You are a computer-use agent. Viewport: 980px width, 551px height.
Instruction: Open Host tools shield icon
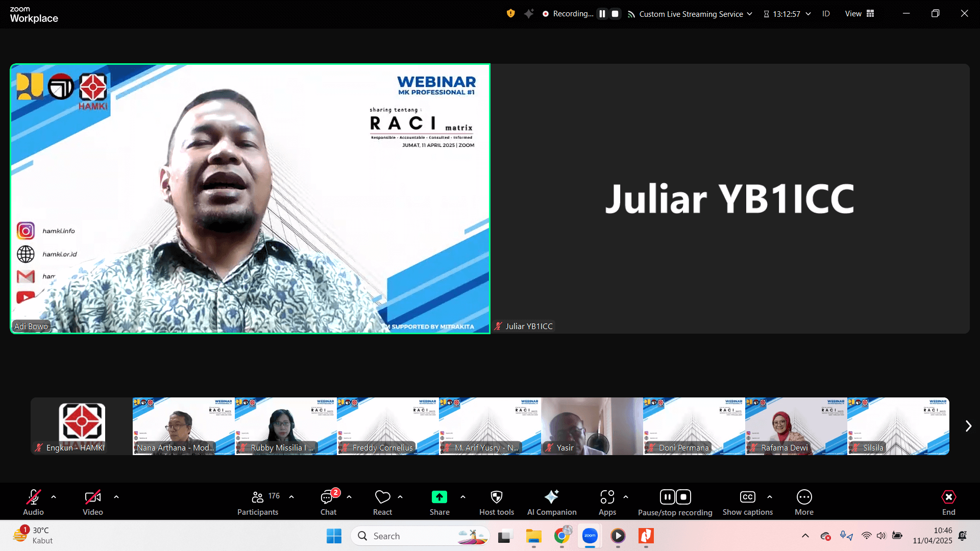click(x=496, y=497)
